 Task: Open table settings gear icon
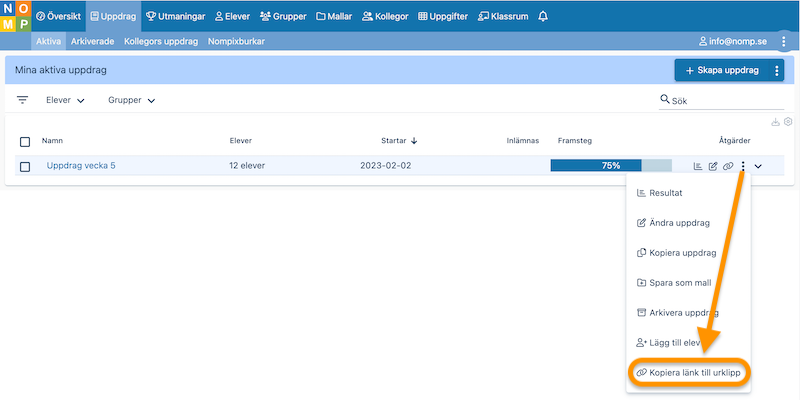[x=788, y=122]
